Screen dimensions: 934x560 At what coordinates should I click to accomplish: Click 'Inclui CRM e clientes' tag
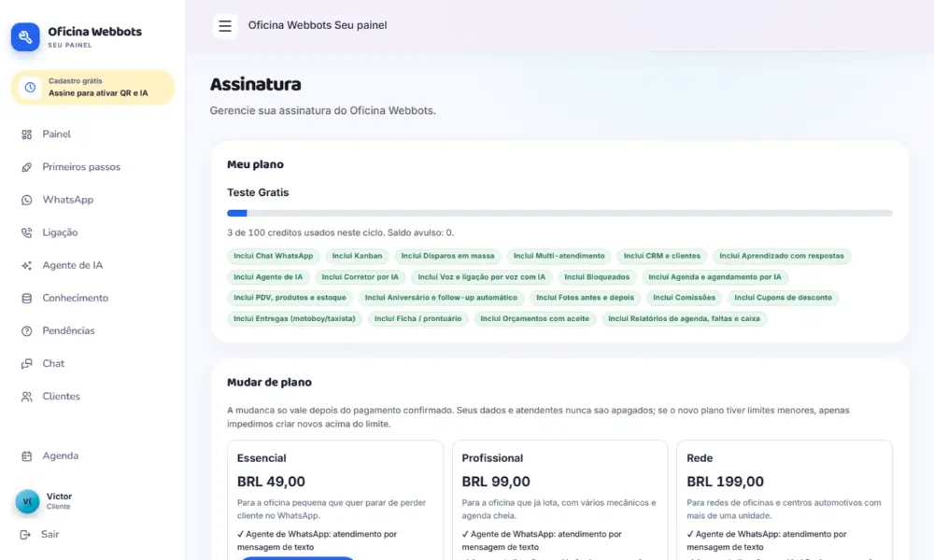pos(662,256)
